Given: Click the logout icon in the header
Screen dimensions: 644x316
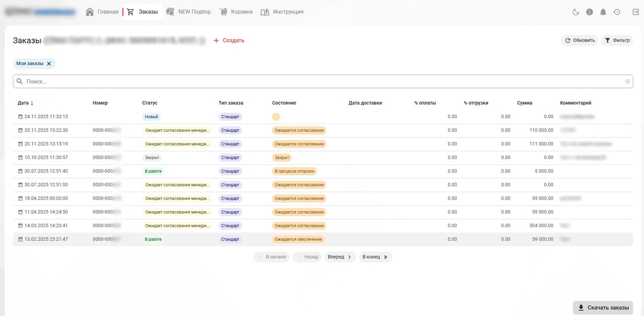Looking at the screenshot, I should pos(635,12).
